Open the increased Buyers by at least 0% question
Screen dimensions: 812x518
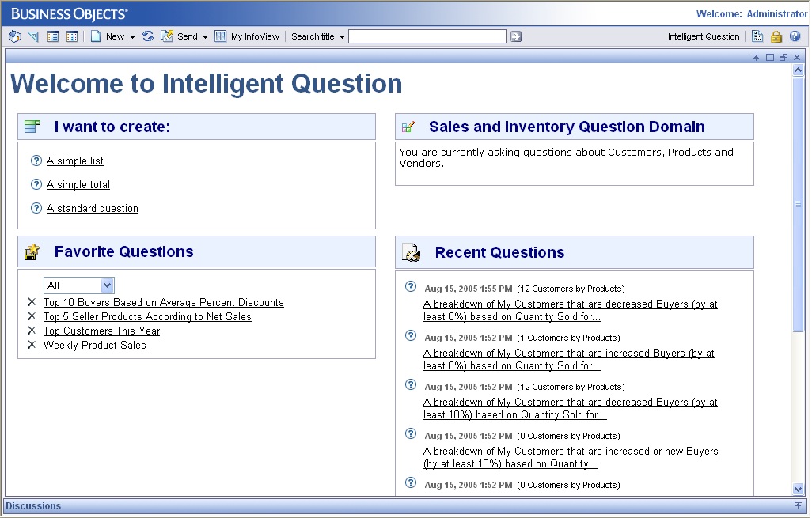click(568, 360)
